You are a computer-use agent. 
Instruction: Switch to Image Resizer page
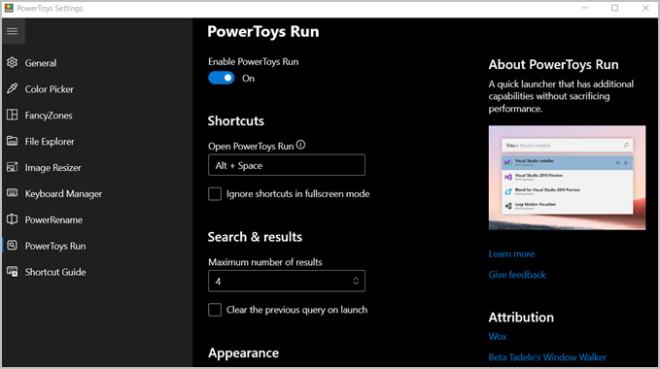[53, 167]
